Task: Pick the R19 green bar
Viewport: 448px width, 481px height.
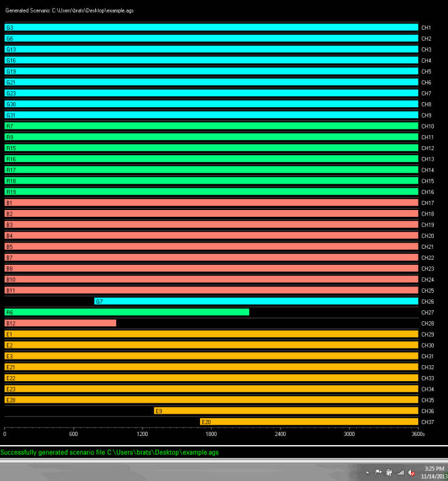Action: click(211, 192)
